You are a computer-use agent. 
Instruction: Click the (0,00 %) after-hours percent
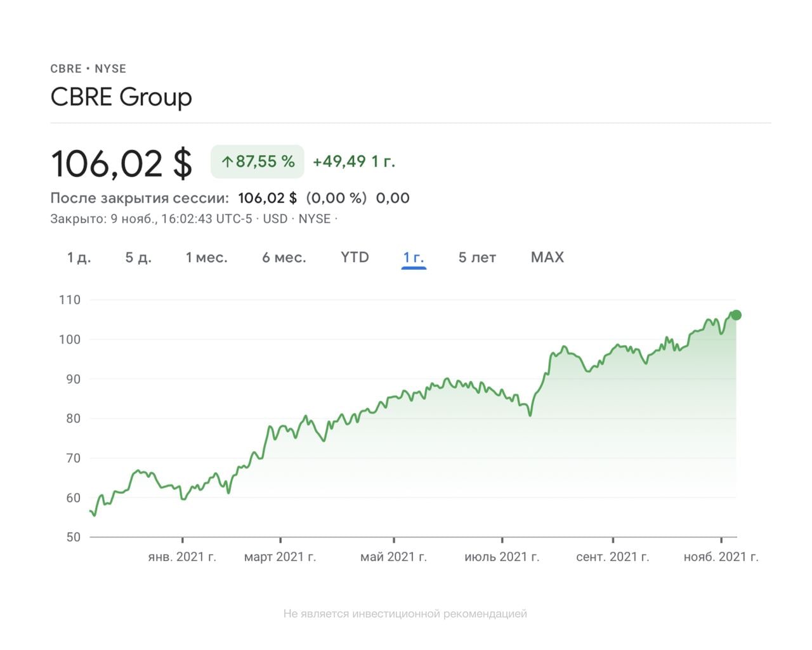(x=336, y=197)
